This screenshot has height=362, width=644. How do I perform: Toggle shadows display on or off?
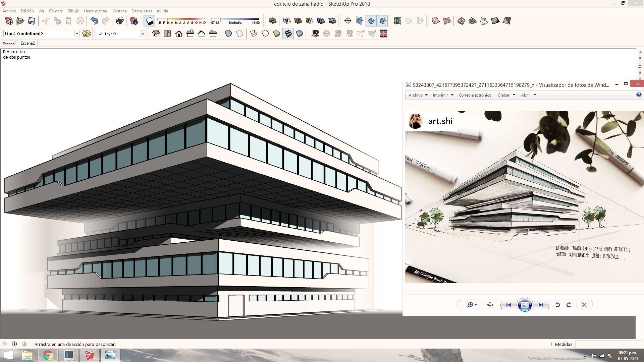click(149, 21)
